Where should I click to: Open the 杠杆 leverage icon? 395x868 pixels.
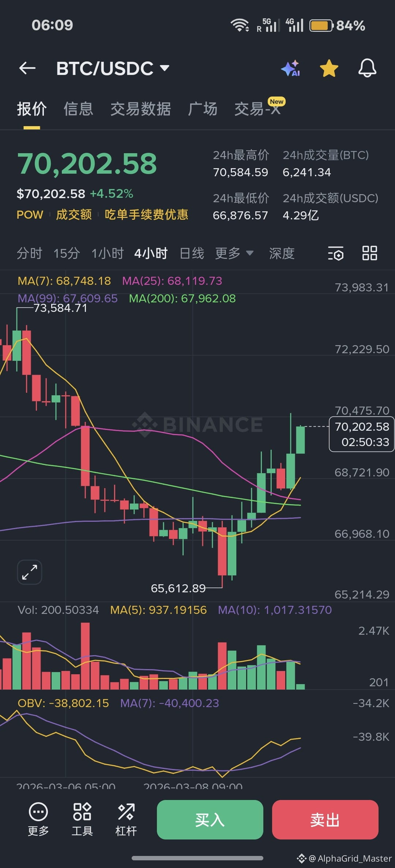pos(126,819)
